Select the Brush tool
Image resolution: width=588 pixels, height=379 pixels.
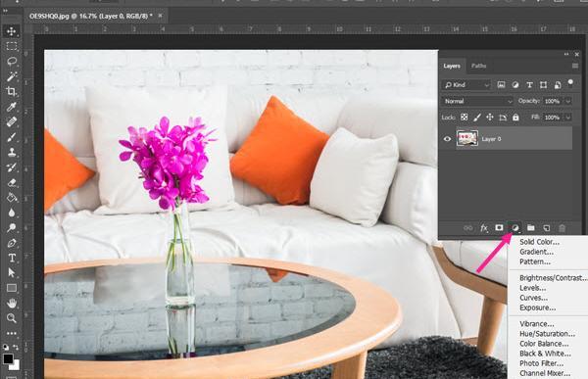11,137
